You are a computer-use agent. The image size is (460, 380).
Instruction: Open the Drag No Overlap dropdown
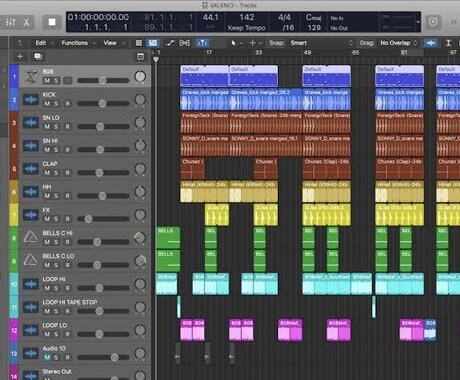point(399,43)
